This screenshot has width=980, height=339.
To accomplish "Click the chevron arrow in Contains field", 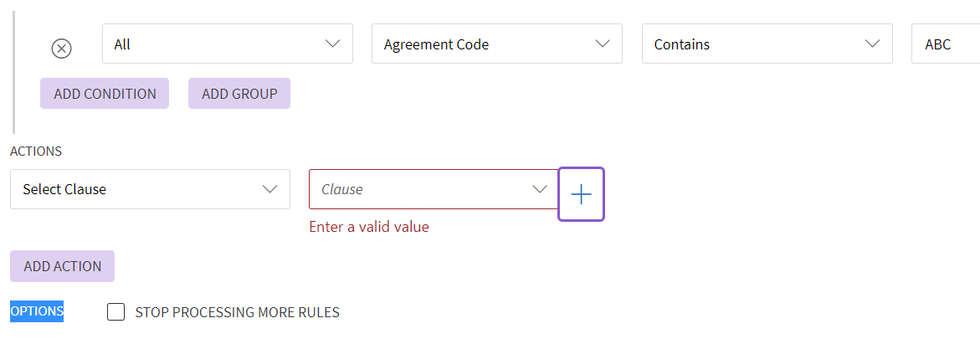I will click(x=872, y=44).
